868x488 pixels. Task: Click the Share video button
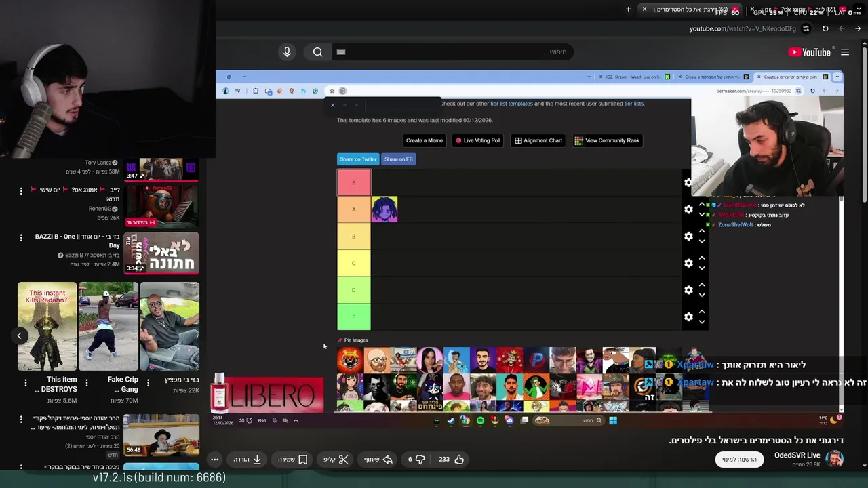378,459
